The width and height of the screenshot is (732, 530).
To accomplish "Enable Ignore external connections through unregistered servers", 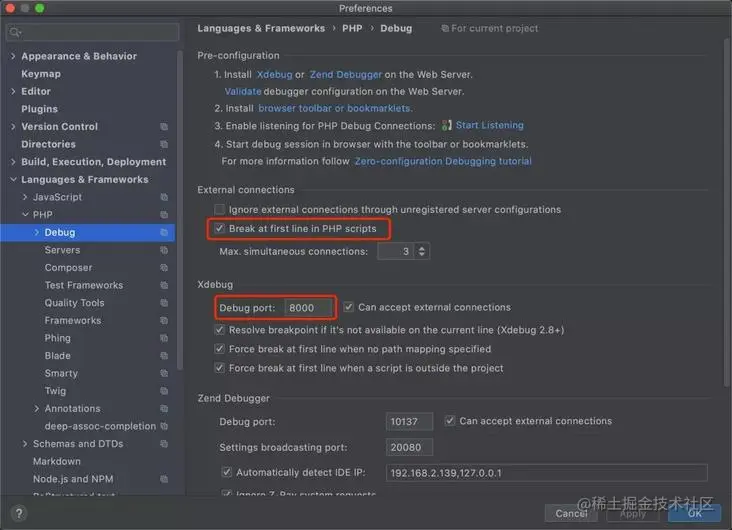I will [x=219, y=209].
